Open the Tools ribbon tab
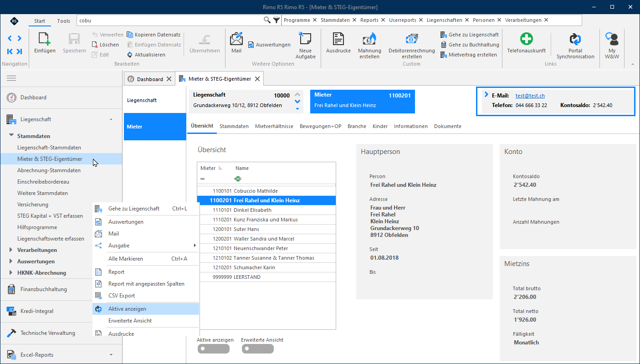 coord(64,21)
